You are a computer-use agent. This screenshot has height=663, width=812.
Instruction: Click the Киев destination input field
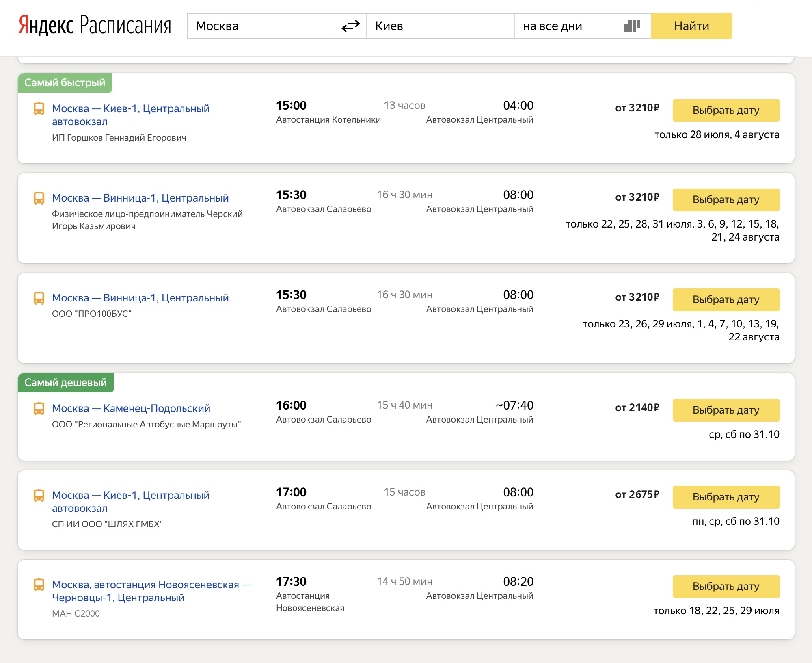[x=441, y=26]
